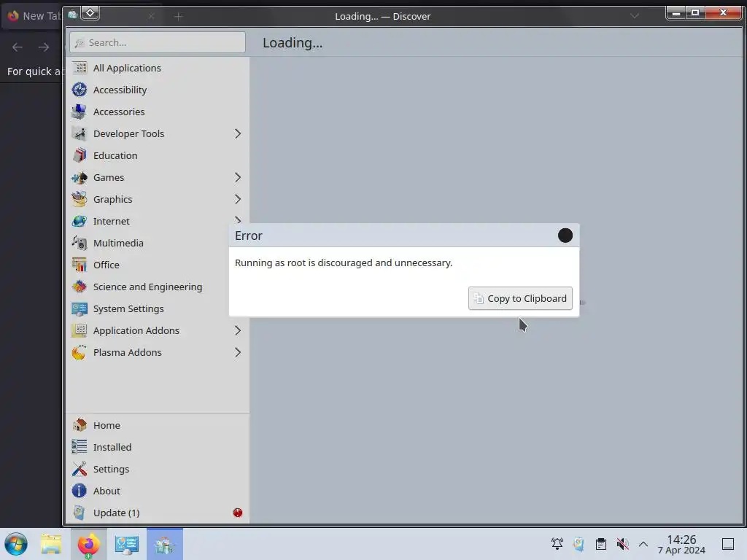Select the Accessibility category icon
The width and height of the screenshot is (747, 560).
79,90
